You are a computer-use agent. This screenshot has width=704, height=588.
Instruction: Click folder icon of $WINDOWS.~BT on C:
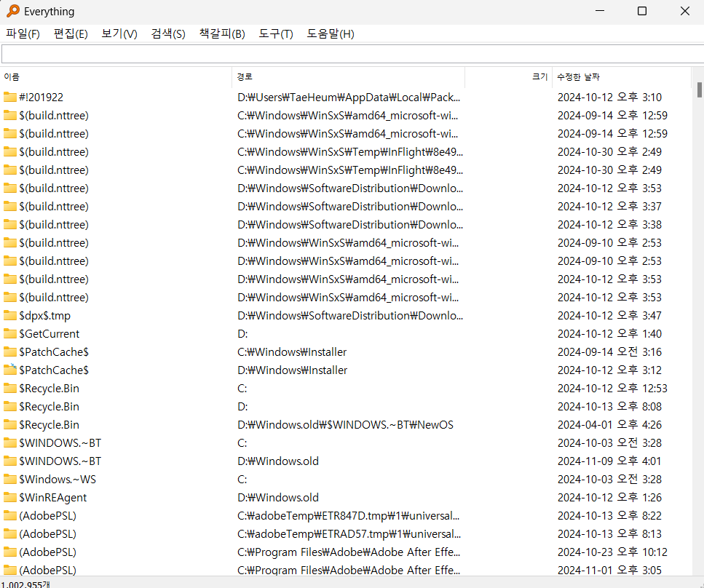click(x=10, y=442)
